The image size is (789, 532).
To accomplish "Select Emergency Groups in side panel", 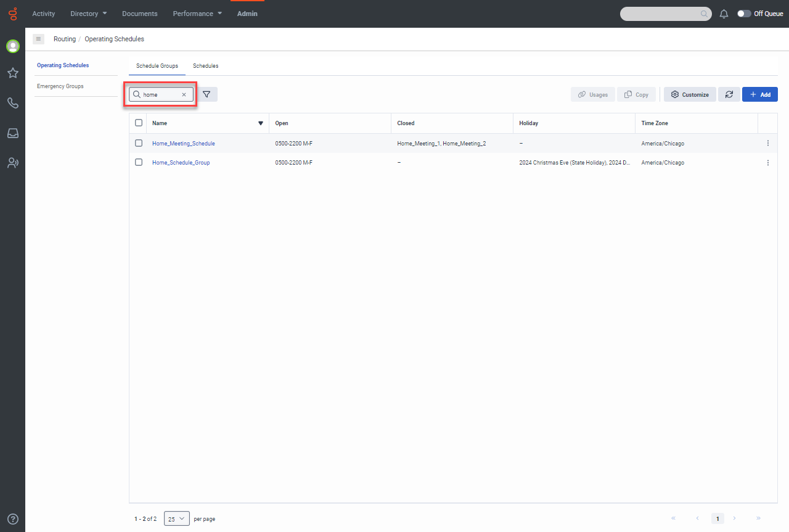I will pyautogui.click(x=60, y=86).
